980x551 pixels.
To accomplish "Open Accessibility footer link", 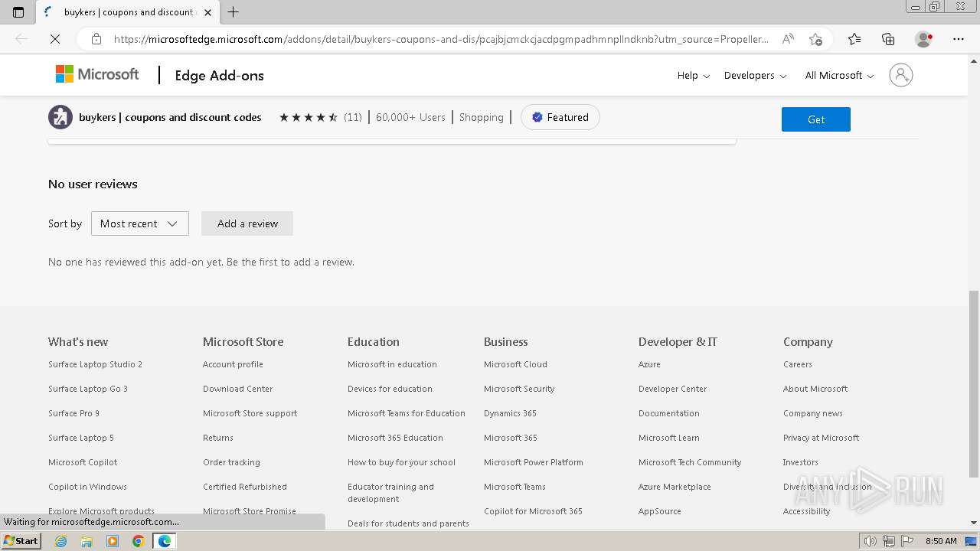I will (806, 511).
